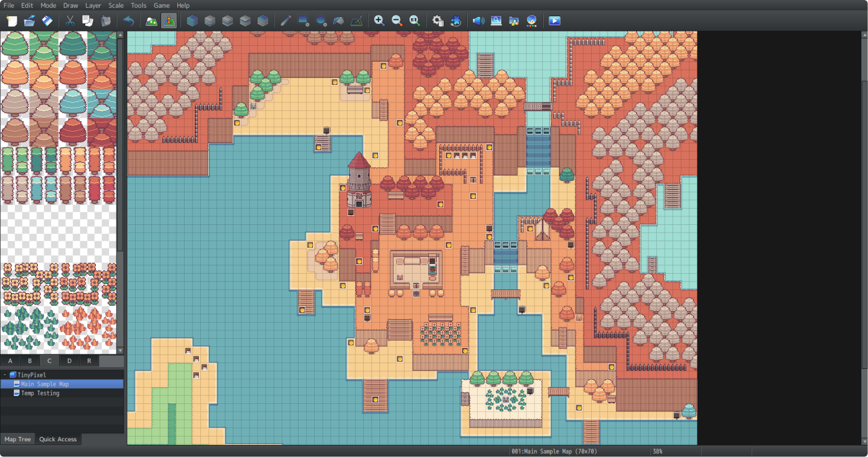Click the tileset palette scroll-down arrow
868x457 pixels.
click(120, 350)
